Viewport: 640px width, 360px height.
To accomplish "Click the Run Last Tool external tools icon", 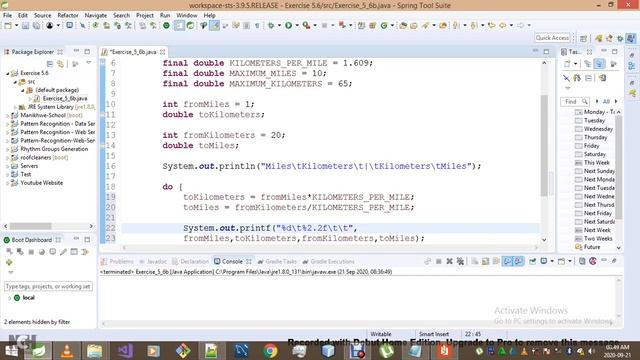I will (x=306, y=26).
